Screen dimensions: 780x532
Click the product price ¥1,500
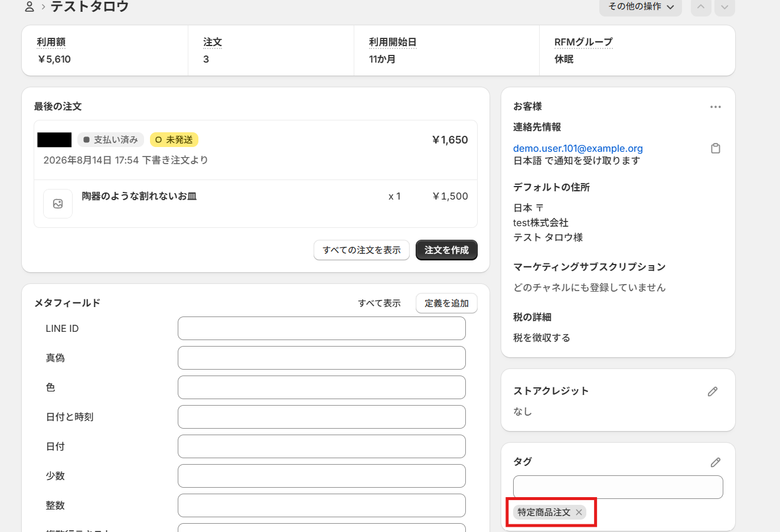(x=450, y=196)
